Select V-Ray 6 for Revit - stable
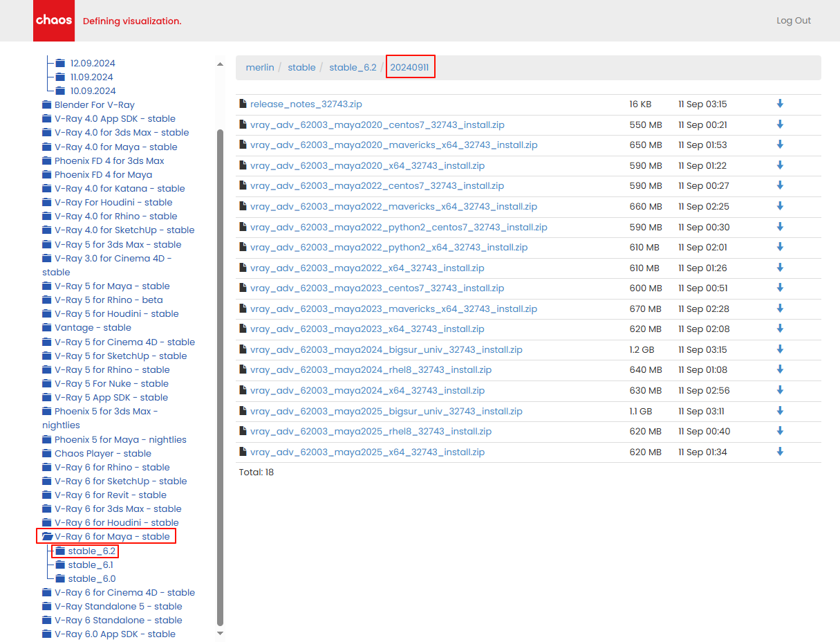This screenshot has height=642, width=840. click(x=111, y=495)
